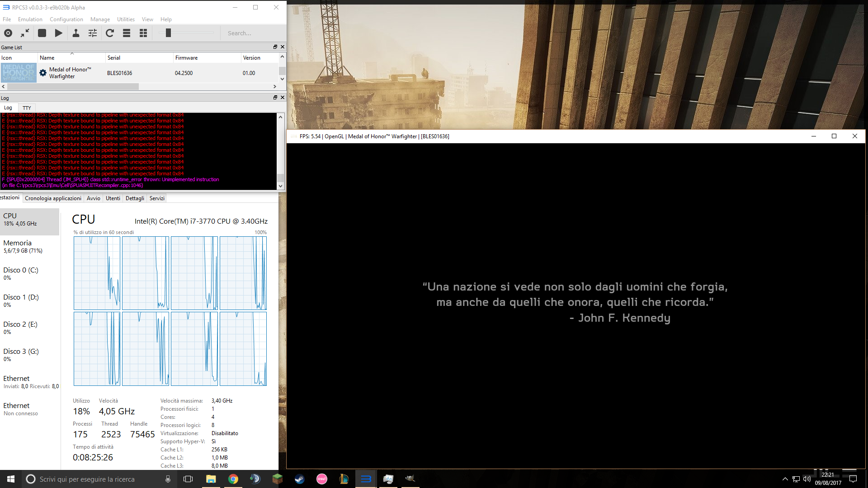Image resolution: width=868 pixels, height=488 pixels.
Task: Open the Emulation menu
Action: coord(30,19)
